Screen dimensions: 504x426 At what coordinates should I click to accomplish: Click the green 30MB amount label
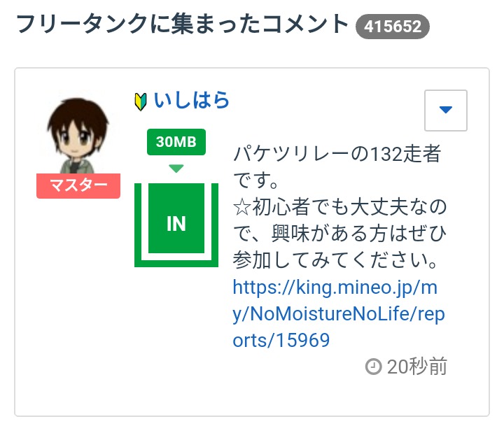[176, 142]
